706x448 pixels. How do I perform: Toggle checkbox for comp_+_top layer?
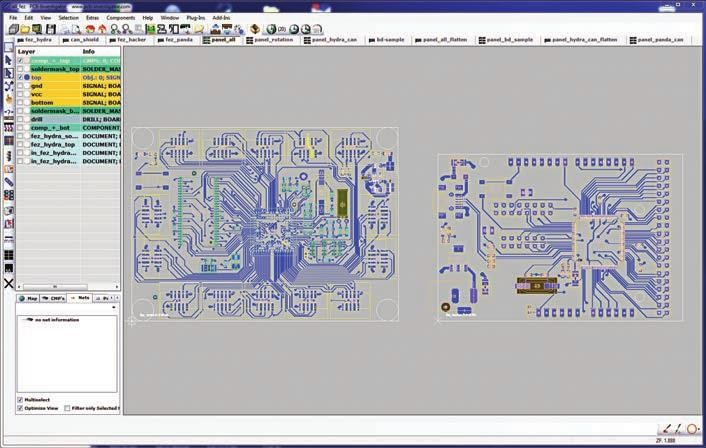tap(20, 60)
